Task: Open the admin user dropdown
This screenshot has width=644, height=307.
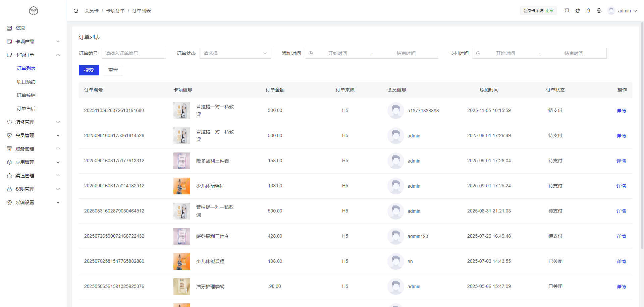Action: pyautogui.click(x=623, y=11)
